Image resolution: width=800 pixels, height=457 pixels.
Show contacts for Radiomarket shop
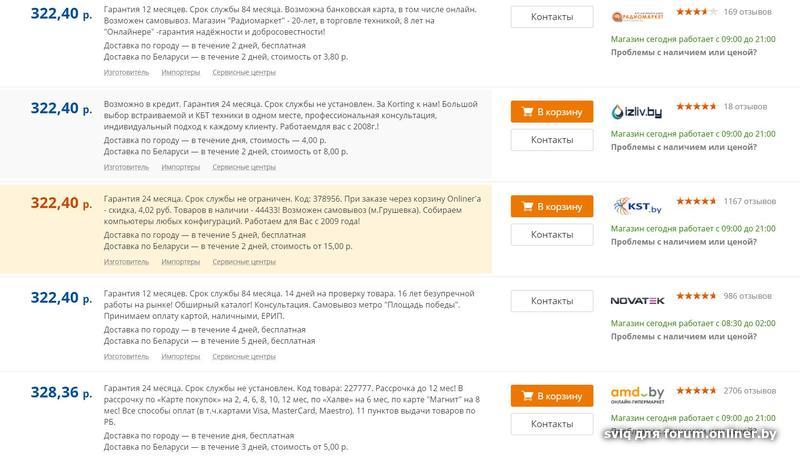click(551, 18)
